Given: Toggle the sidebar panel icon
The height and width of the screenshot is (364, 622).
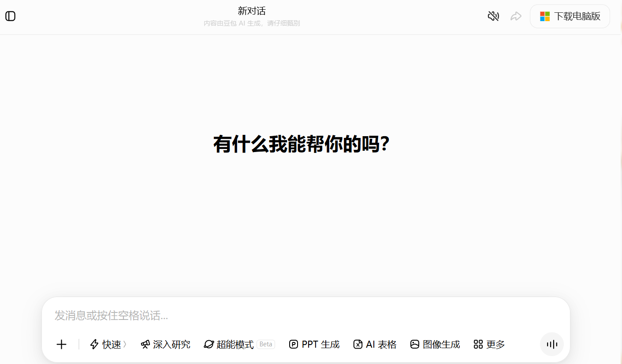Looking at the screenshot, I should (10, 16).
